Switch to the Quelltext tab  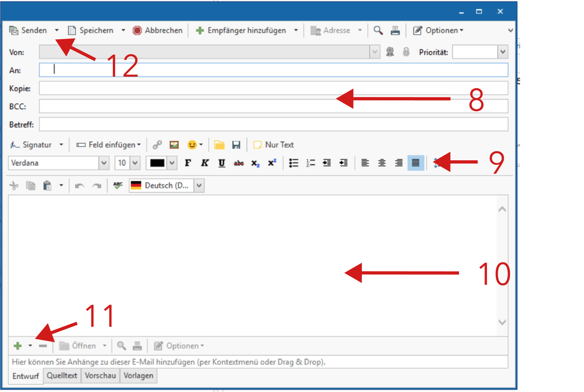point(62,376)
